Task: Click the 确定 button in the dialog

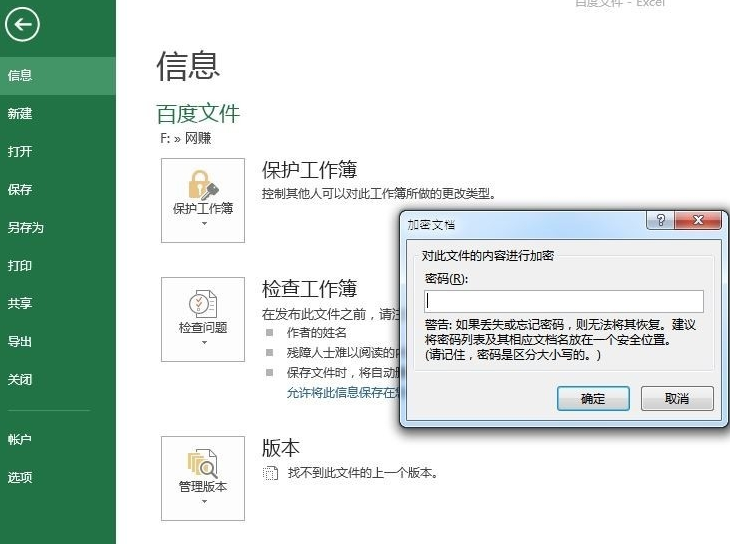Action: point(593,399)
